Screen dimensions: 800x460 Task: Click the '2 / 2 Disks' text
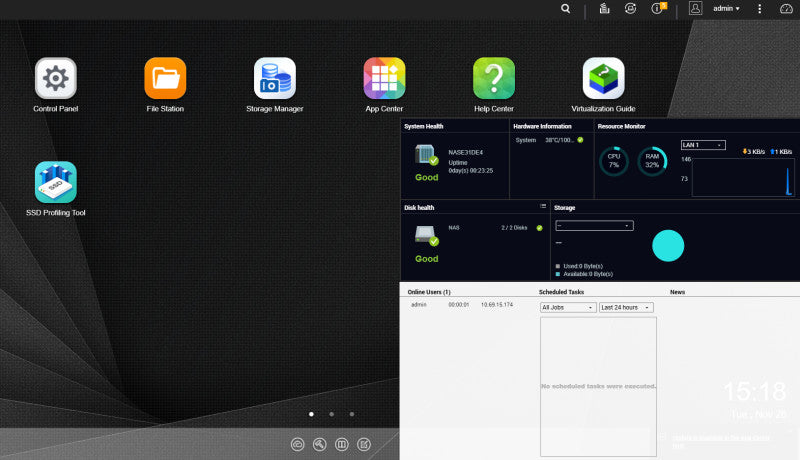pyautogui.click(x=514, y=228)
